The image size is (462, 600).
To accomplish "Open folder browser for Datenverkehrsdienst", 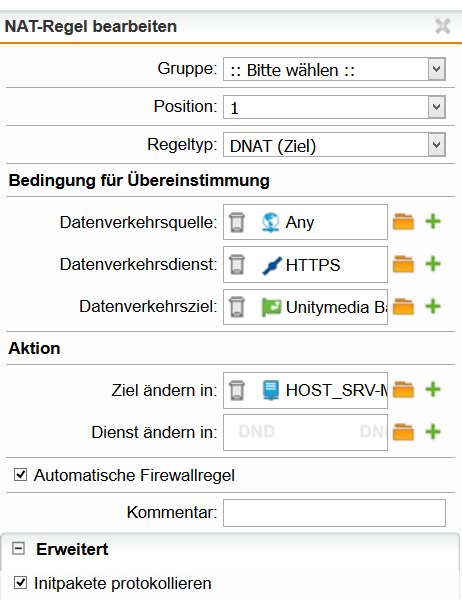I will tap(403, 264).
